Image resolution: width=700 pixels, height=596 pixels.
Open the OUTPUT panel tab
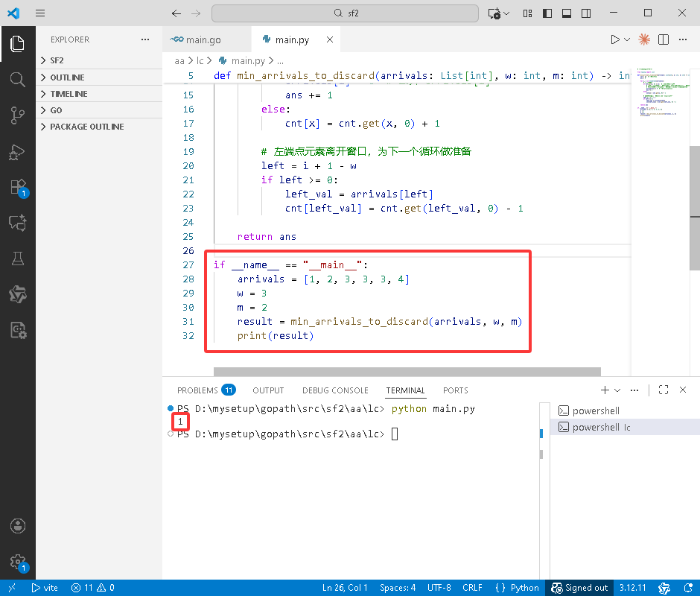(x=268, y=390)
